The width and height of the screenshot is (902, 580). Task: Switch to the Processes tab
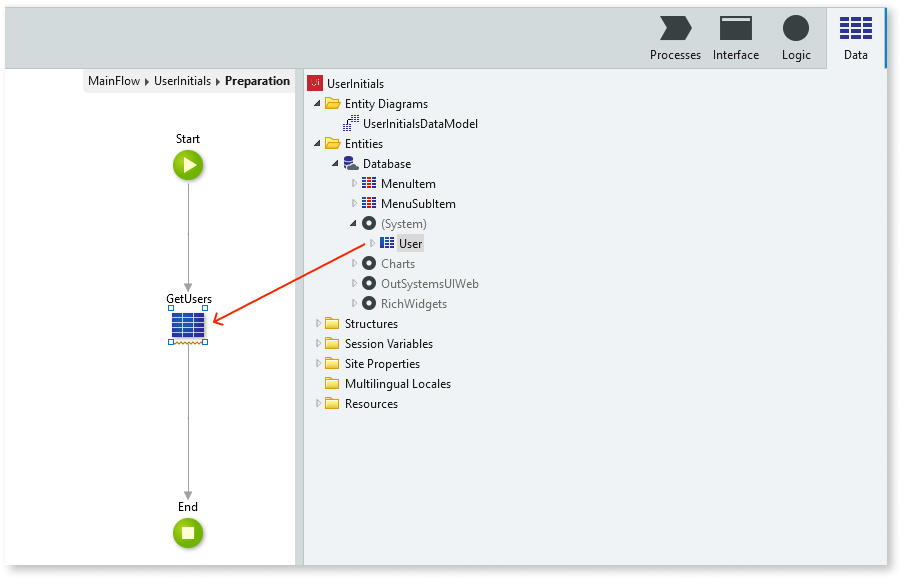pos(675,38)
